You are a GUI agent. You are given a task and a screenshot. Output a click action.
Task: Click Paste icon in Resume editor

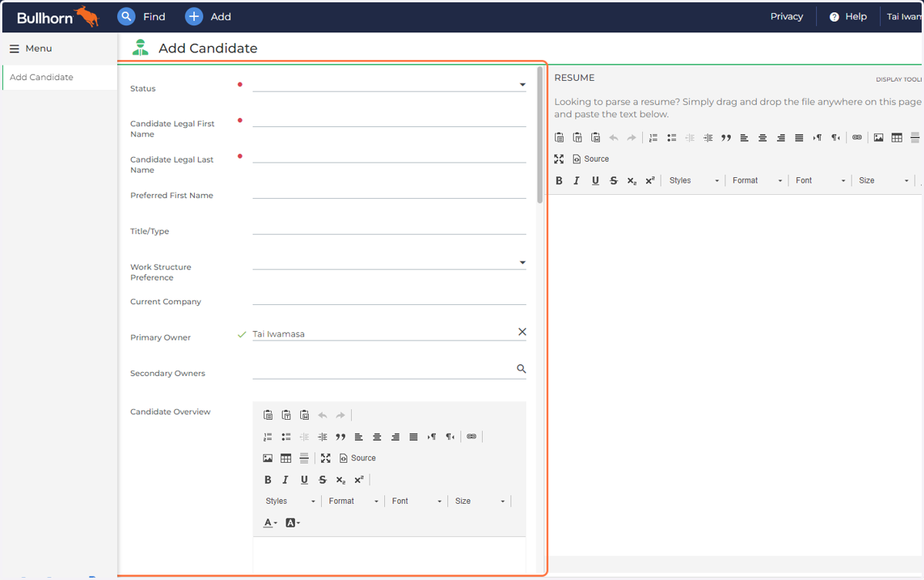coord(559,138)
